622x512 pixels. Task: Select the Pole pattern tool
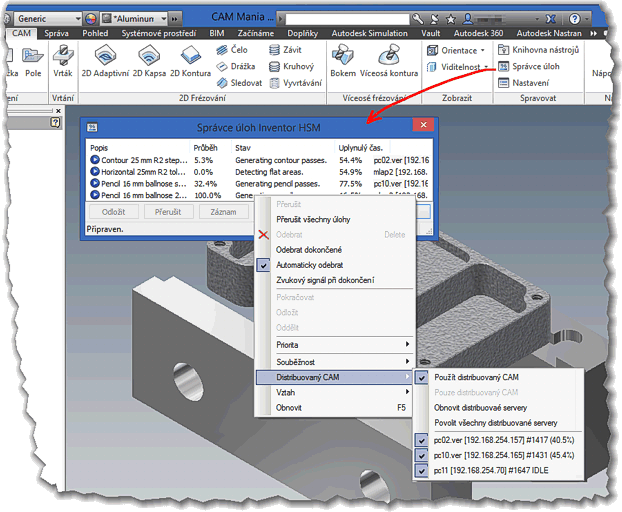[33, 61]
